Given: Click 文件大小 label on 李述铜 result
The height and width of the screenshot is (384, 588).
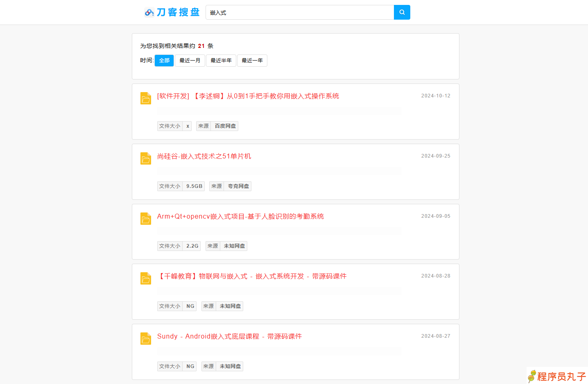Looking at the screenshot, I should point(170,126).
